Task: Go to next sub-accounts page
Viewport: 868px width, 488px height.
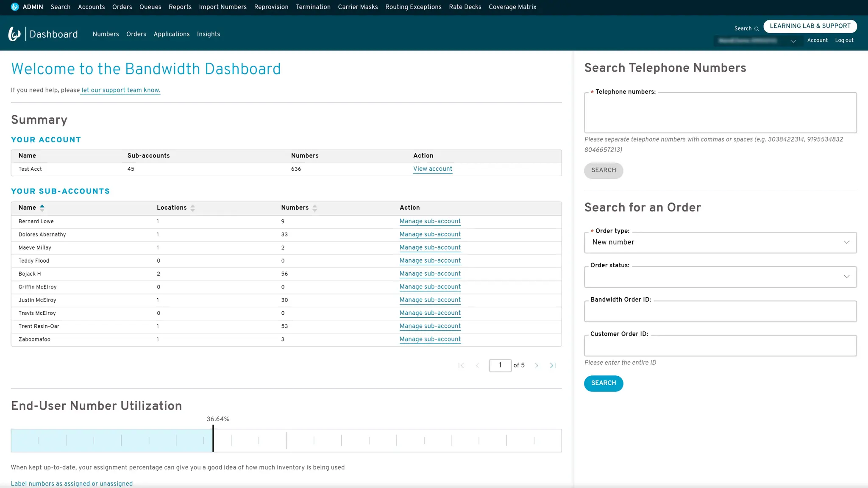Action: coord(537,365)
